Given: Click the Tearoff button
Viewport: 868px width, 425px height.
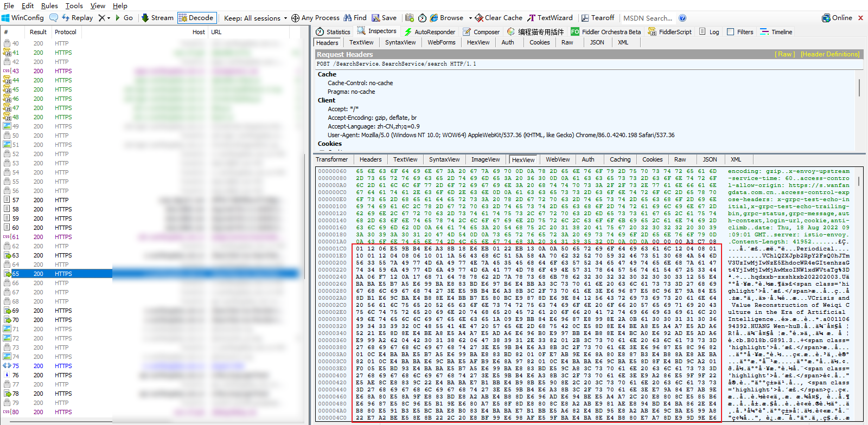Looking at the screenshot, I should 598,18.
